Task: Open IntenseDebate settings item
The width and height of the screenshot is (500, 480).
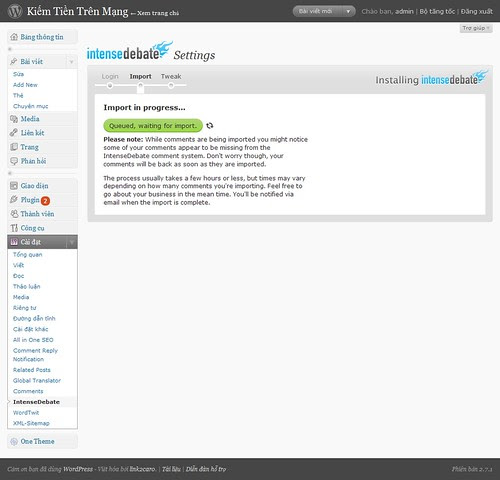Action: click(x=36, y=402)
